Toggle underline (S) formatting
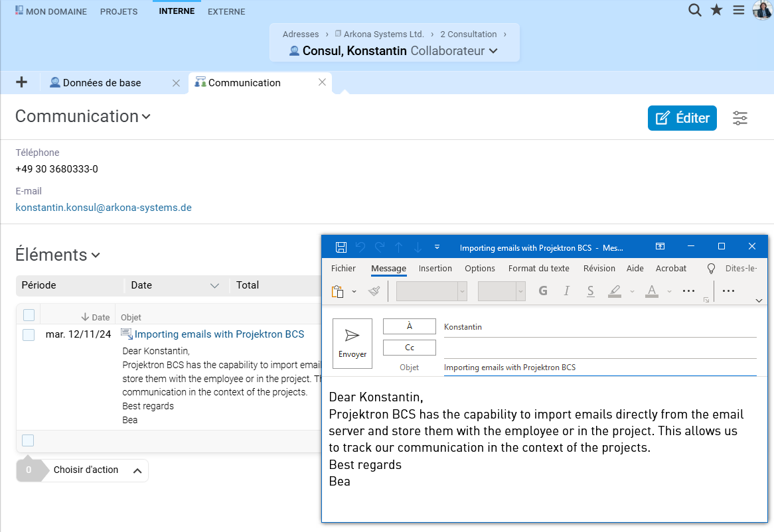 pos(590,291)
